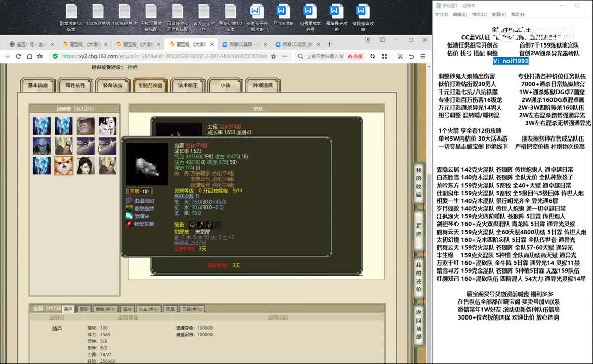Click the sync arrows toolbar icon
Image resolution: width=593 pixels, height=364 pixels.
(372, 56)
